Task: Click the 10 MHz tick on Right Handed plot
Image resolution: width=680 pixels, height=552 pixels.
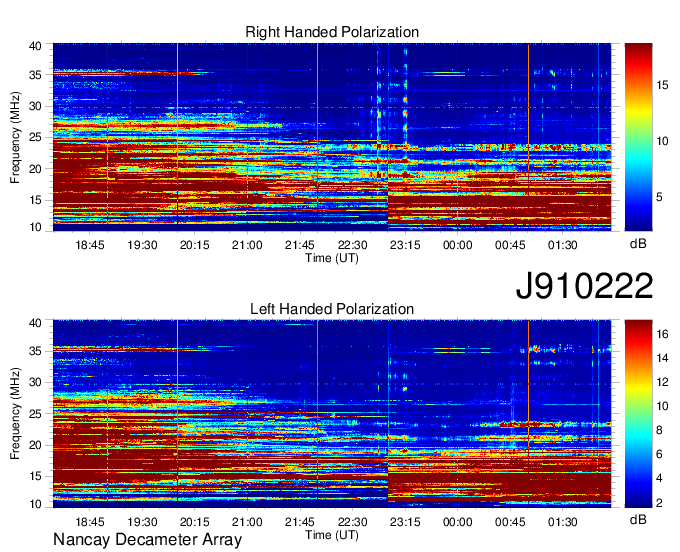Action: coord(35,227)
